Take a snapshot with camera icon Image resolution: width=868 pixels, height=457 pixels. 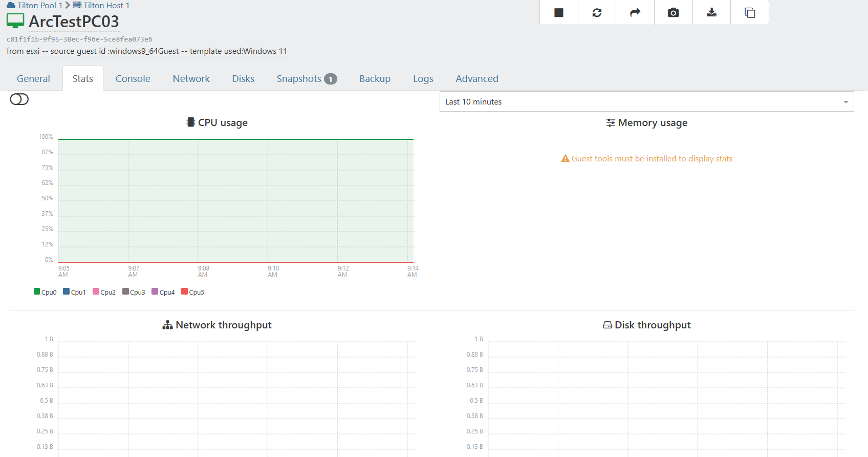pos(673,13)
